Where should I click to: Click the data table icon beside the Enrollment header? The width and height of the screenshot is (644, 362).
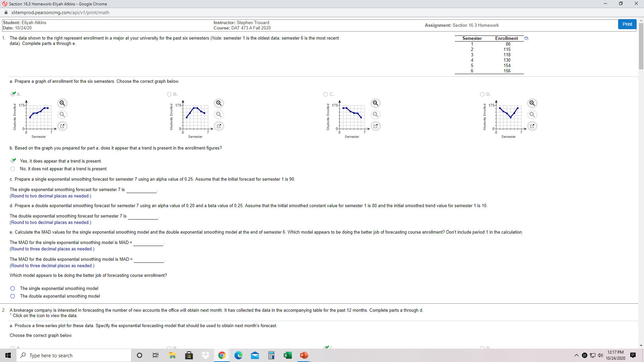click(526, 38)
